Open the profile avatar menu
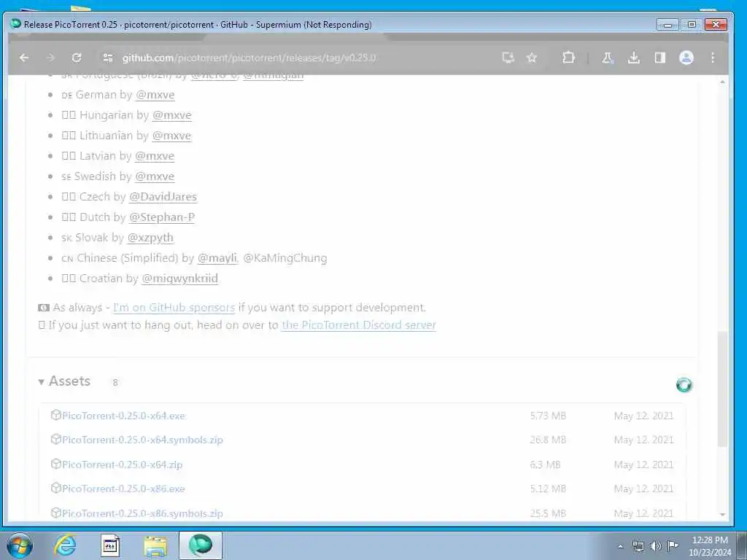 coord(686,58)
